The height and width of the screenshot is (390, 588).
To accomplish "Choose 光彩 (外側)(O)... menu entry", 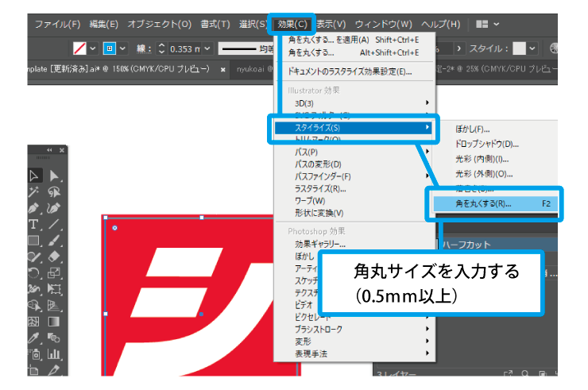I will [484, 174].
